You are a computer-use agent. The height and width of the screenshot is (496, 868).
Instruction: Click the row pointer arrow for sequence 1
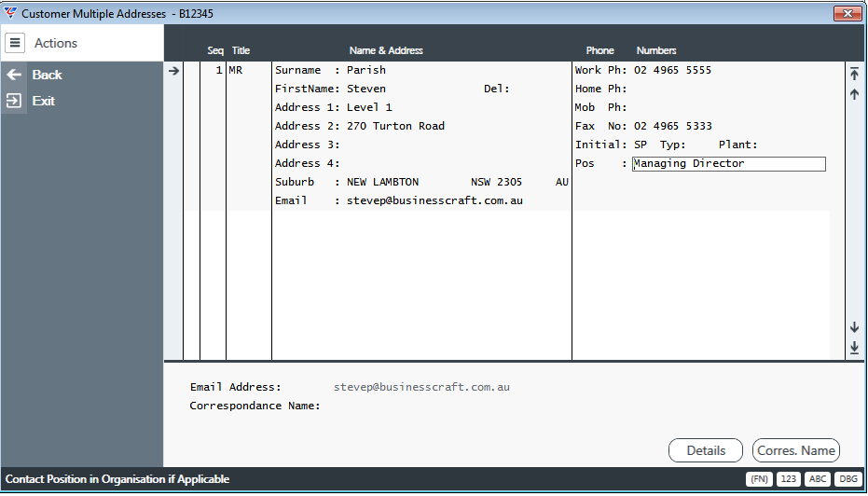tap(173, 70)
